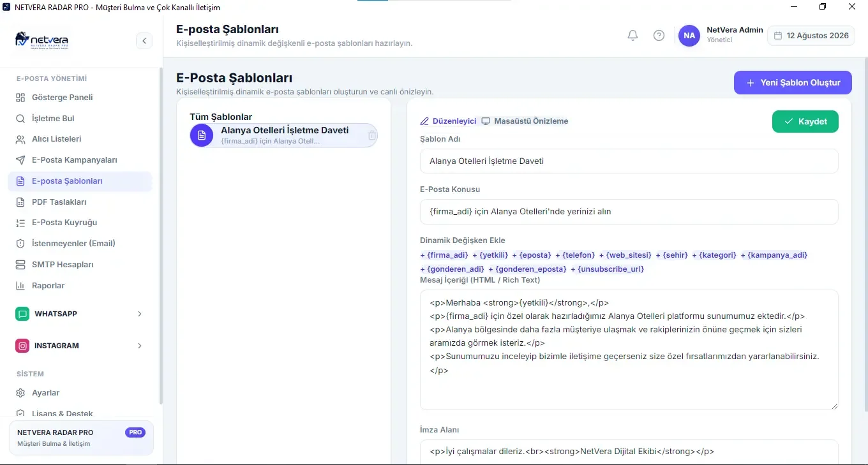
Task: Collapse the sidebar with the chevron button
Action: pyautogui.click(x=144, y=41)
